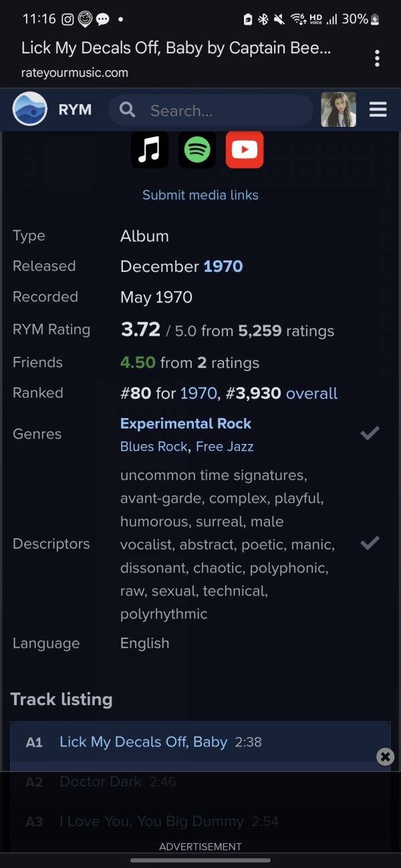The image size is (401, 868).
Task: Tap the RYM logo icon
Action: tap(30, 110)
